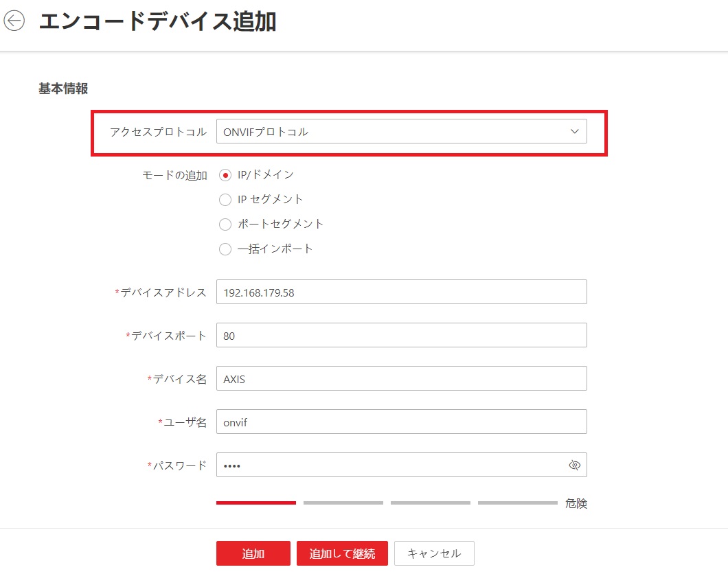Click the キャンセル button
Image resolution: width=728 pixels, height=576 pixels.
(x=434, y=553)
